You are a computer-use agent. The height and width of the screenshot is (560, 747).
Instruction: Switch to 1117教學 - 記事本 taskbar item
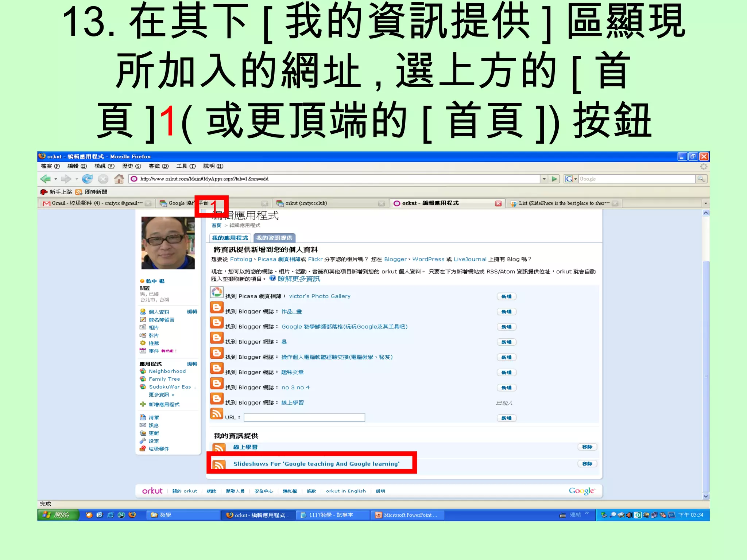coord(333,515)
